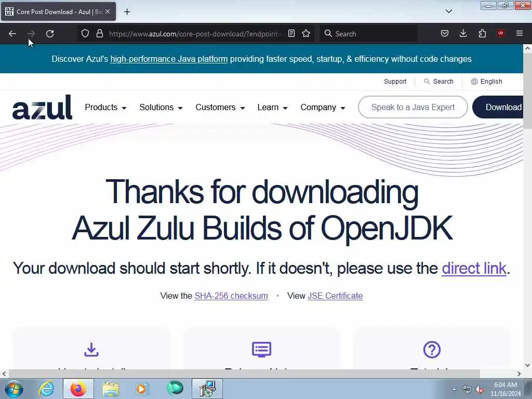Expand the Solutions menu
This screenshot has height=399, width=532.
pos(161,107)
